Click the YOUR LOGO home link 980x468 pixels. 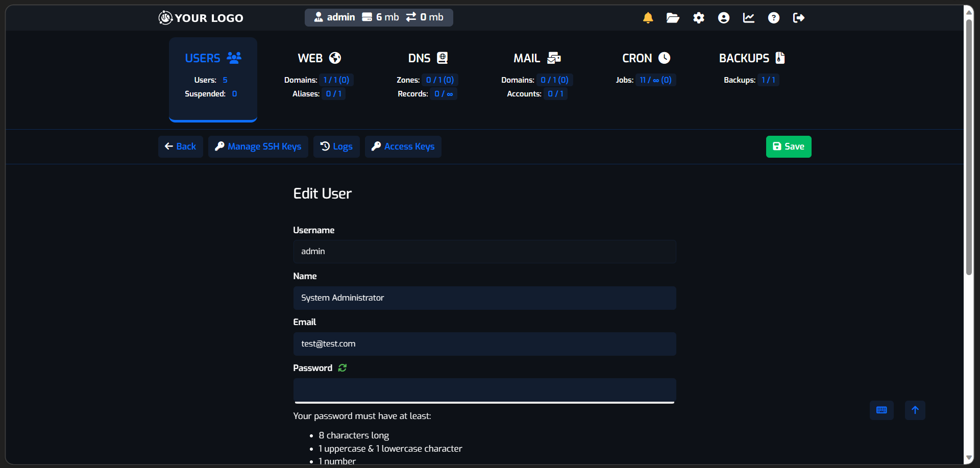pos(201,17)
